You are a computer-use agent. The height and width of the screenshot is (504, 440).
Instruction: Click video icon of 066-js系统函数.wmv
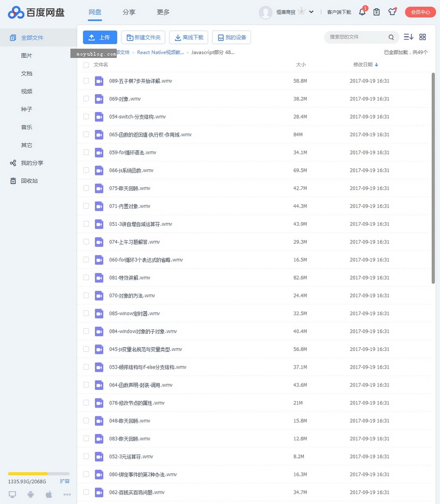[99, 170]
